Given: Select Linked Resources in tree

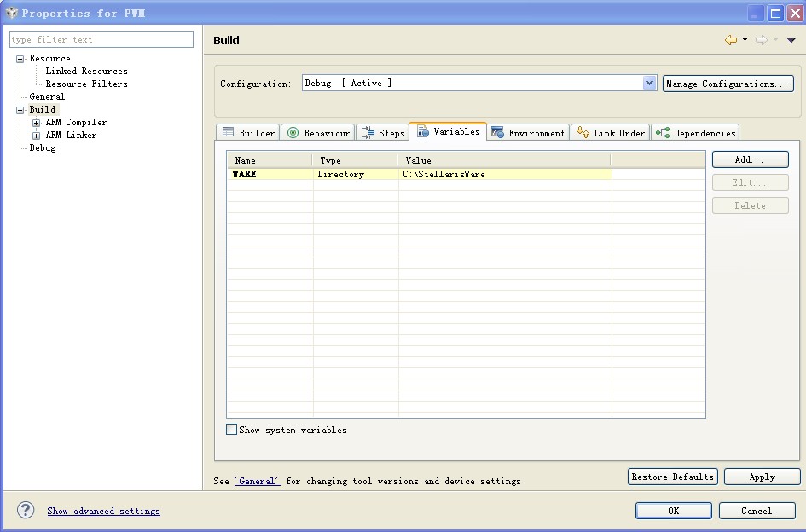Looking at the screenshot, I should [86, 71].
